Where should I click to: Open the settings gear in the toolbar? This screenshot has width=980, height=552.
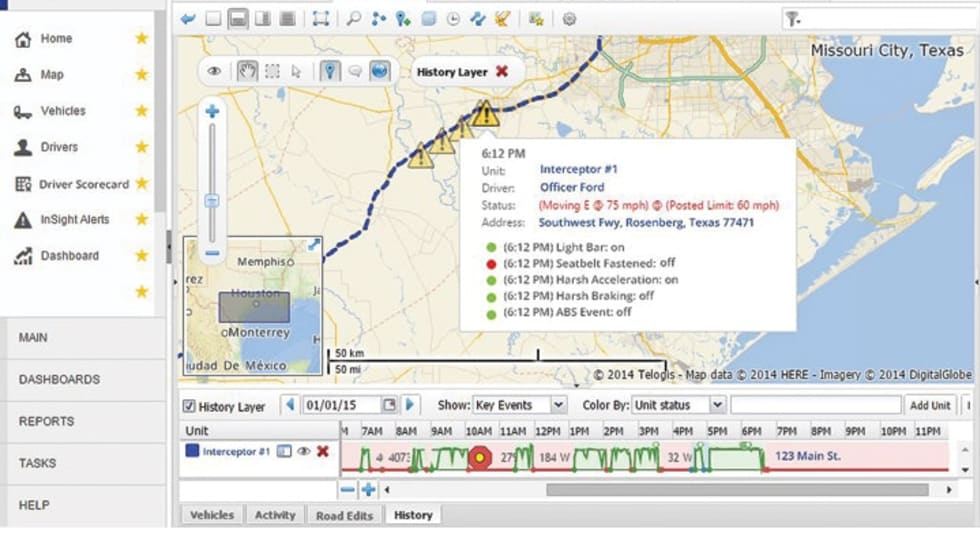[x=569, y=18]
